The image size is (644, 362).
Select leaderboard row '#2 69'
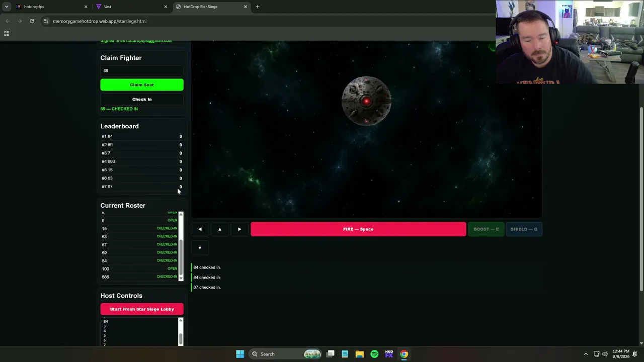tap(142, 145)
